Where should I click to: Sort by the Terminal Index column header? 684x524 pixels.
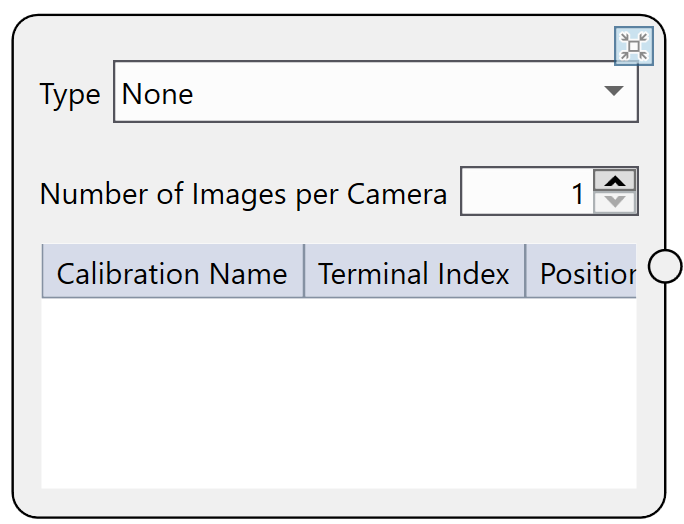(414, 273)
